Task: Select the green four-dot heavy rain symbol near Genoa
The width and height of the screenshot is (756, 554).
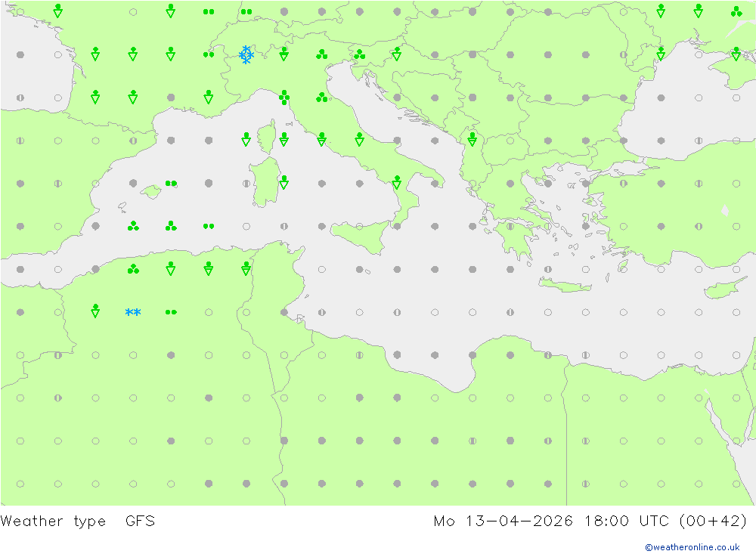Action: pos(284,97)
